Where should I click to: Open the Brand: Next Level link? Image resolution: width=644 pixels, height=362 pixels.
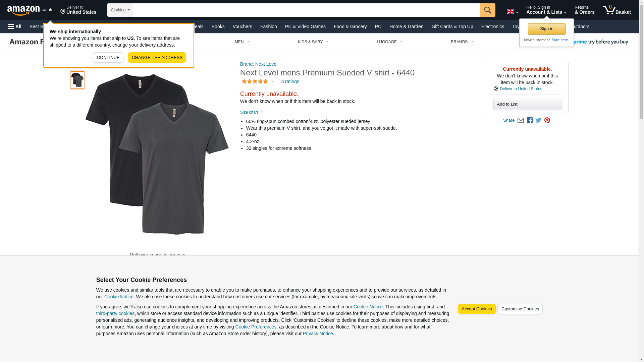point(259,64)
